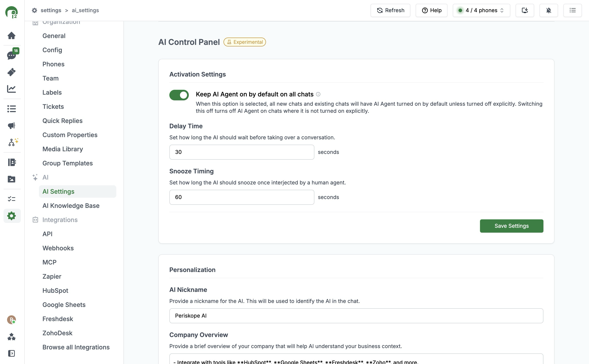Open contacts book icon
Image resolution: width=589 pixels, height=364 pixels.
pyautogui.click(x=11, y=162)
